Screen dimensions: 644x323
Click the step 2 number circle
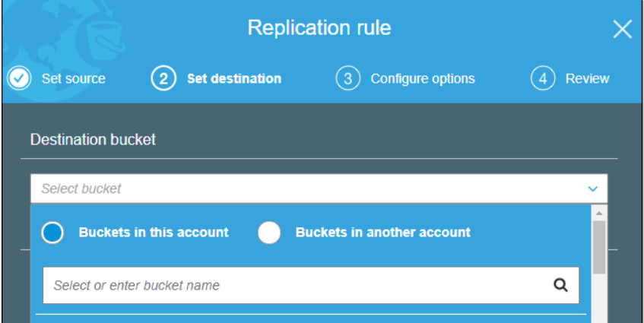point(163,78)
